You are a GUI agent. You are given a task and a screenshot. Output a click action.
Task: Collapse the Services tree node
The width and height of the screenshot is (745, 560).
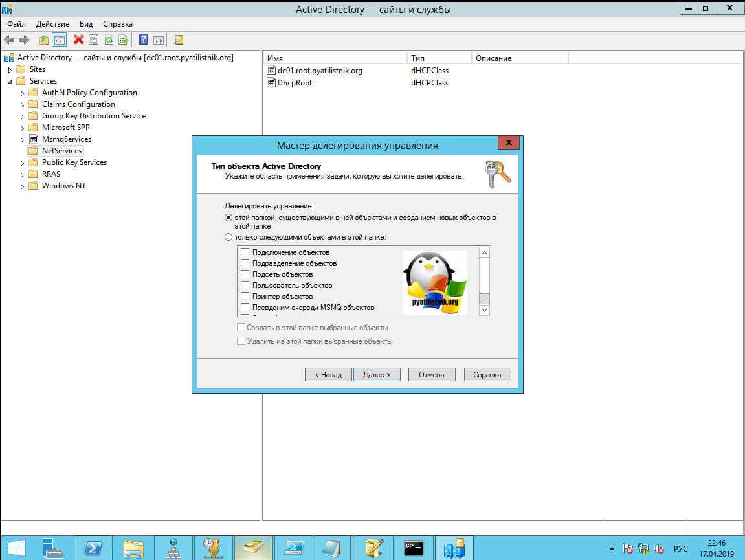10,82
